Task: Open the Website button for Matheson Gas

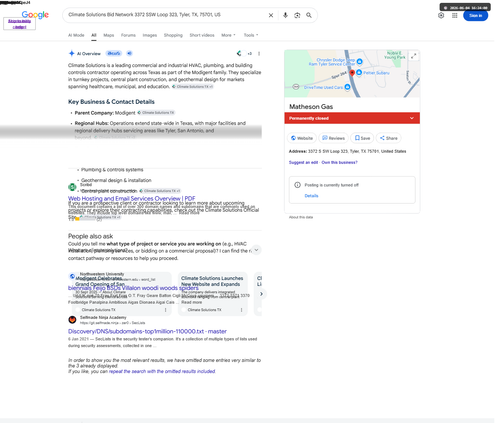Action: [302, 138]
